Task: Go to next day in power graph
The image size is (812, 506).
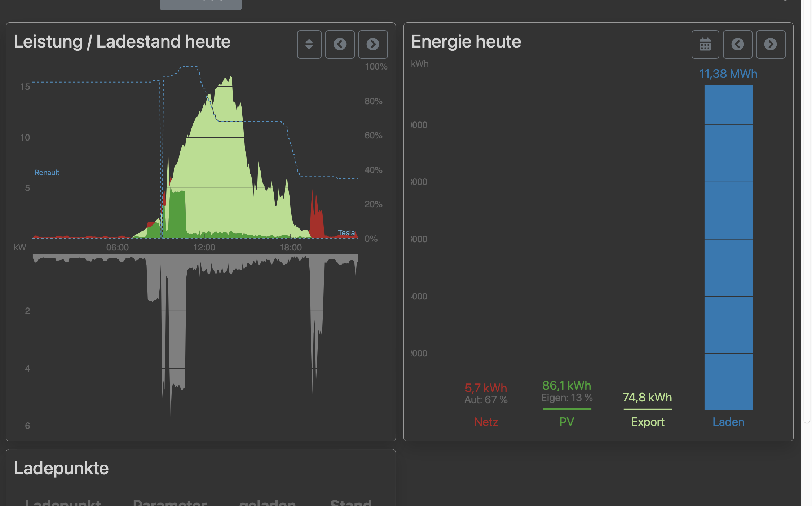Action: click(373, 44)
